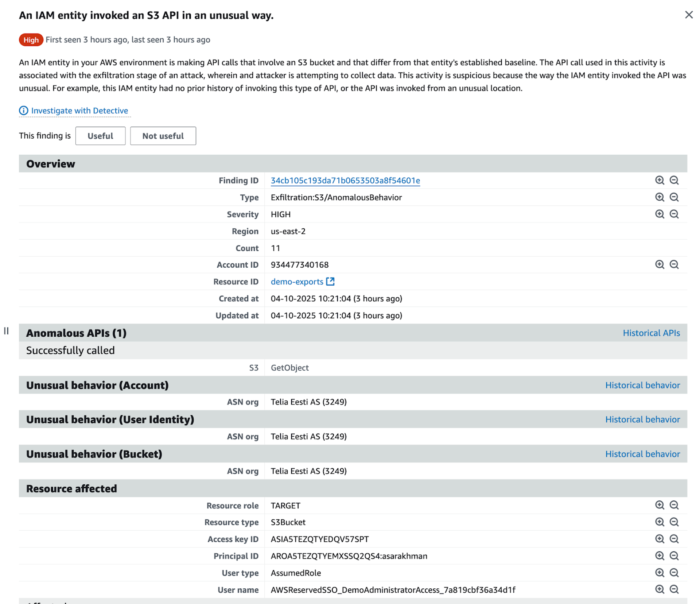700x604 pixels.
Task: Exclude filter icon for Resource role row
Action: click(x=674, y=505)
